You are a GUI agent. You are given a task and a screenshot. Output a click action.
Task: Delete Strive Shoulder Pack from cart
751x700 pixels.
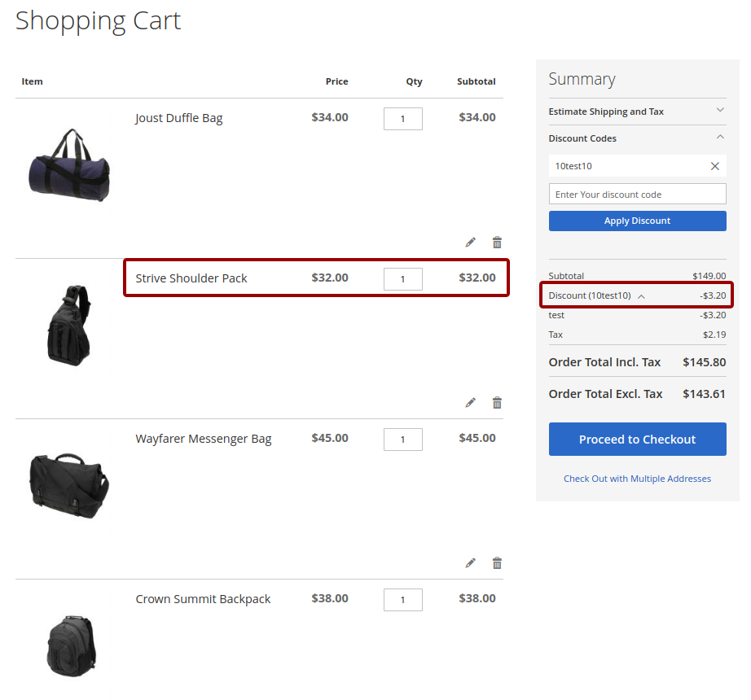[497, 403]
